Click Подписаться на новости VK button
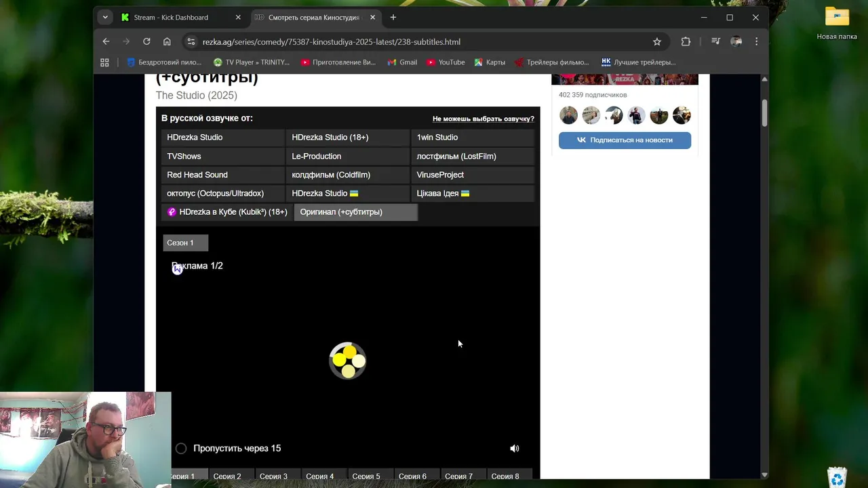 tap(625, 140)
